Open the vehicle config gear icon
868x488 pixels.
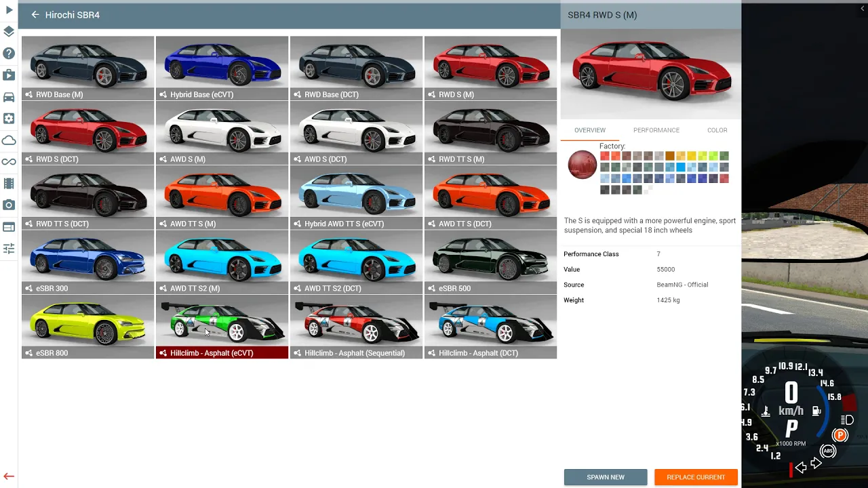(x=9, y=119)
